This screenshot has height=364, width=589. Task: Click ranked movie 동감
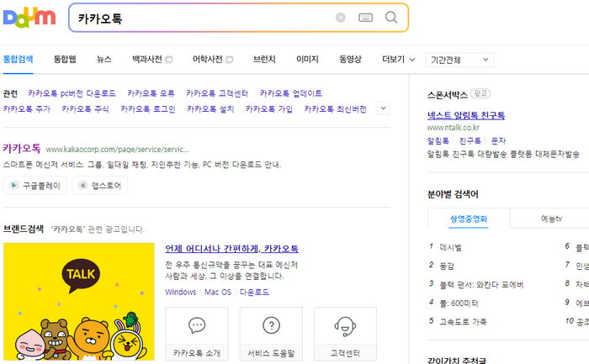point(447,266)
